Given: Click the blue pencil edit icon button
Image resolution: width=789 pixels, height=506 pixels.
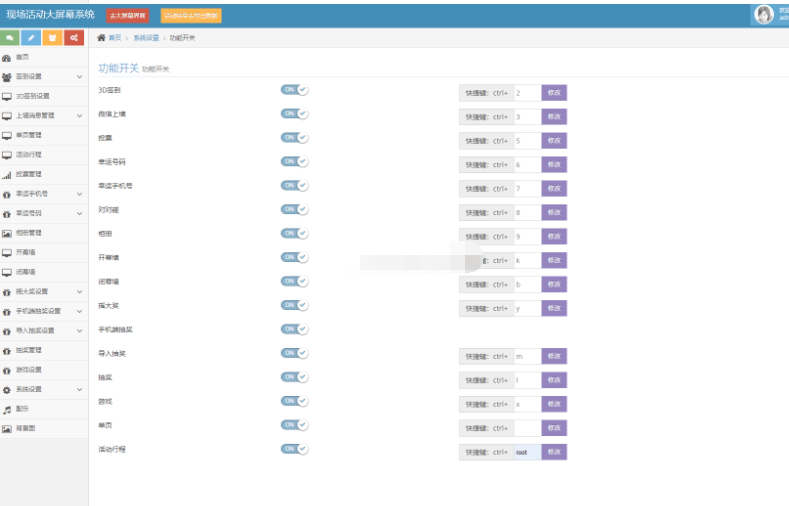Looking at the screenshot, I should pos(31,38).
